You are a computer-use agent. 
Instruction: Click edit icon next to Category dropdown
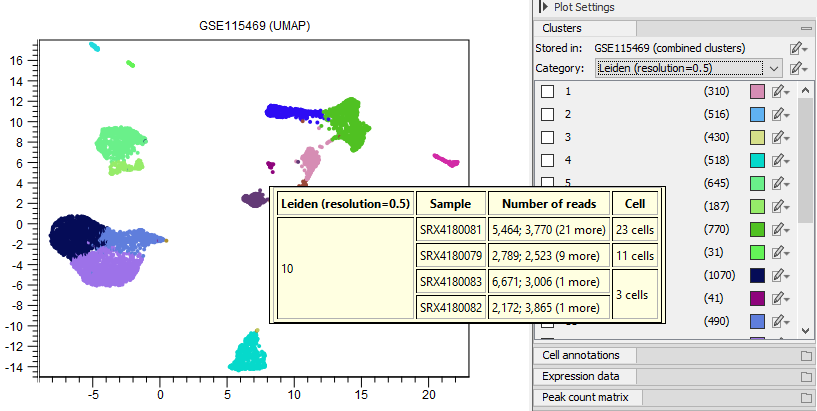point(797,68)
